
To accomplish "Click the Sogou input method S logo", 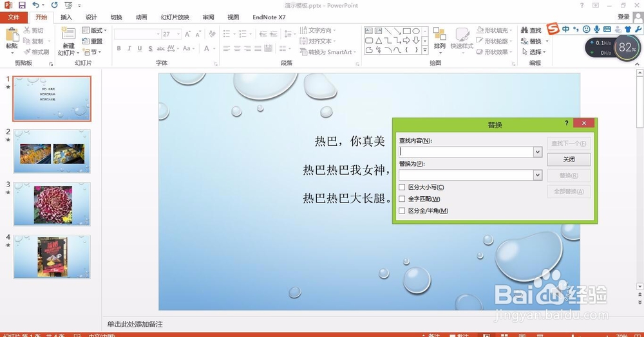I will click(553, 29).
